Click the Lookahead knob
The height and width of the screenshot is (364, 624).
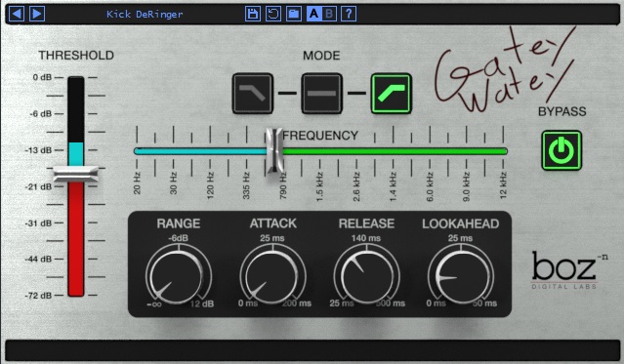tap(461, 275)
